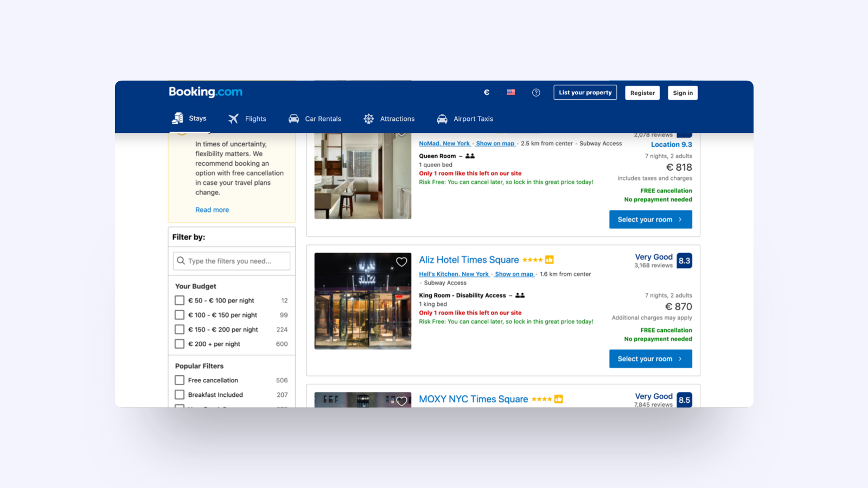The image size is (868, 488).
Task: Check the €100 - €150 per night budget
Action: tap(180, 315)
